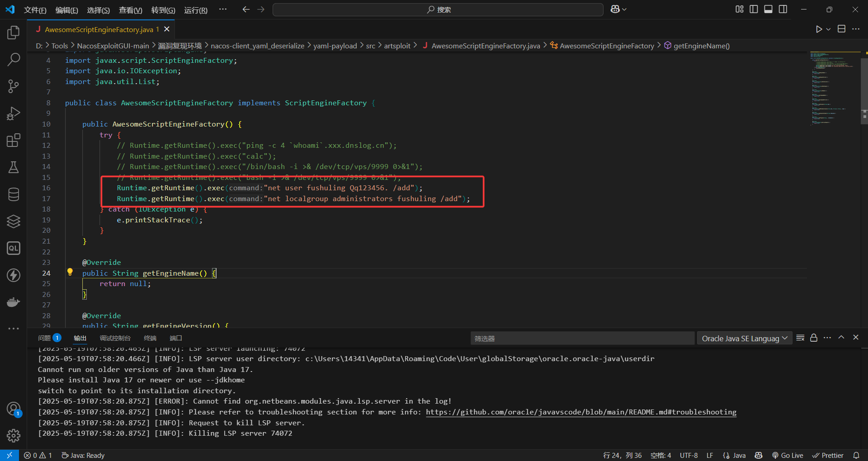Open Run dropdown arrow beside play button
The width and height of the screenshot is (868, 461).
(828, 29)
